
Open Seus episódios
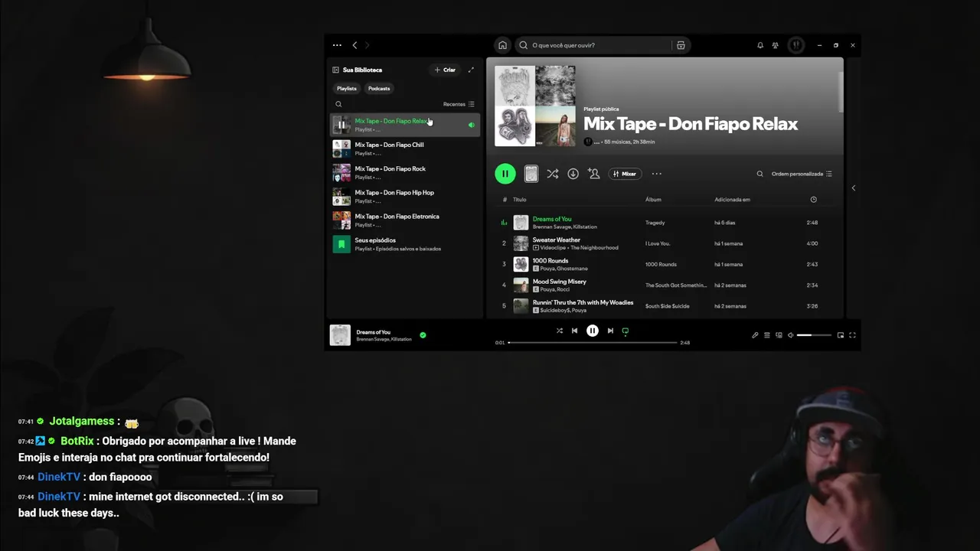point(405,244)
